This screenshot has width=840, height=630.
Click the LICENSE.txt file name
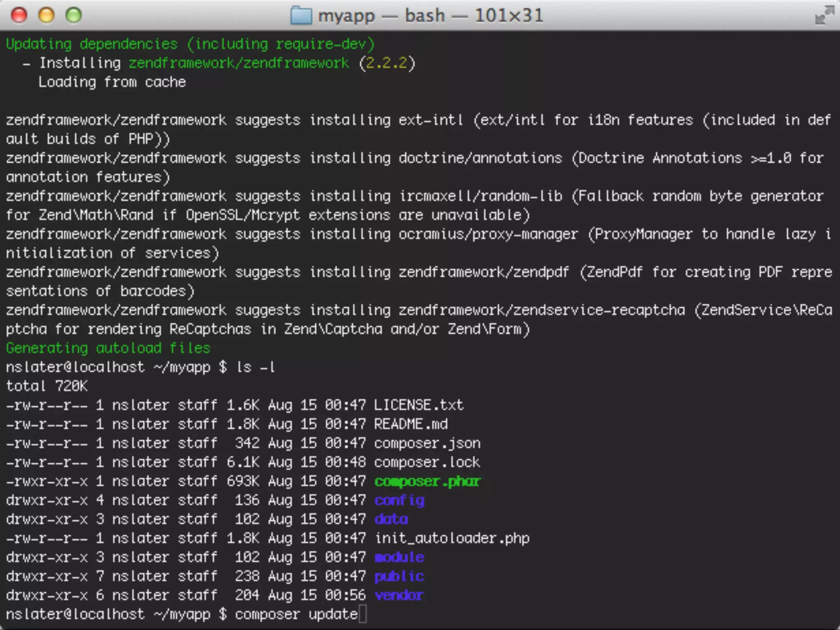[x=419, y=405]
